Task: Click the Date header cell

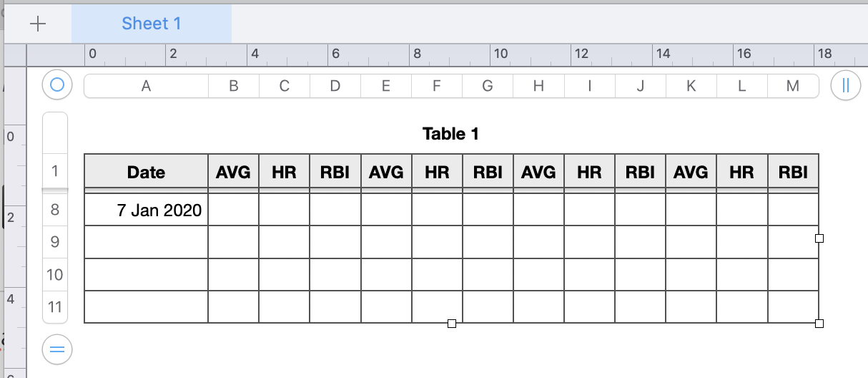Action: click(x=146, y=172)
